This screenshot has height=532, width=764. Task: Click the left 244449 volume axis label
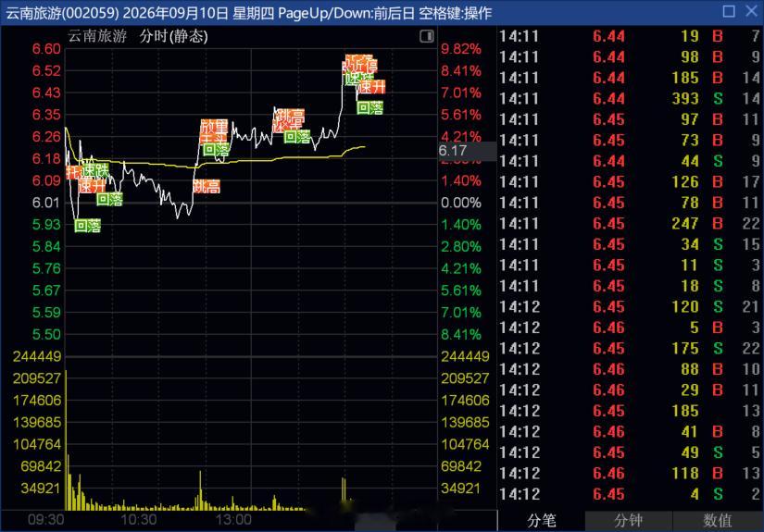37,356
